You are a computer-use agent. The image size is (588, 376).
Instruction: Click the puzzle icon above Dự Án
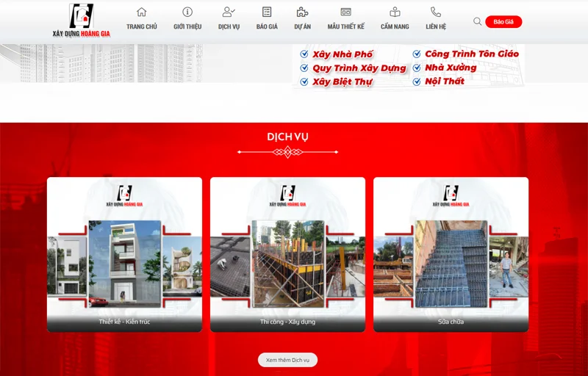[302, 12]
